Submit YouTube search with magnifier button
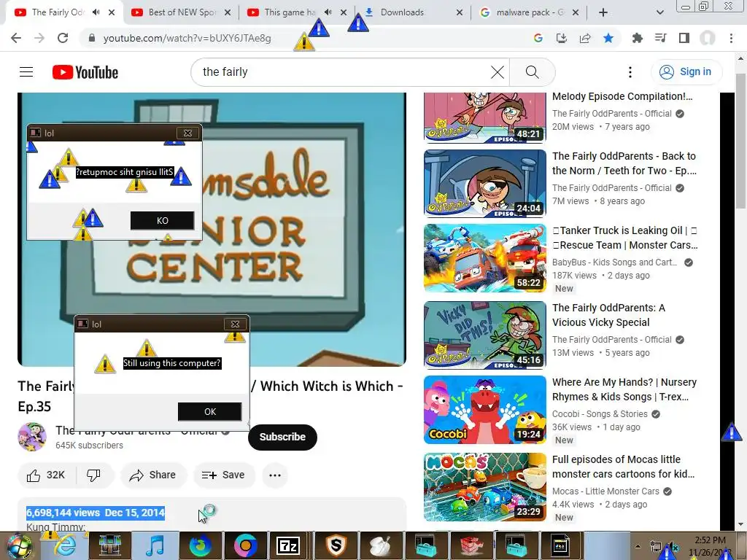 (x=532, y=72)
